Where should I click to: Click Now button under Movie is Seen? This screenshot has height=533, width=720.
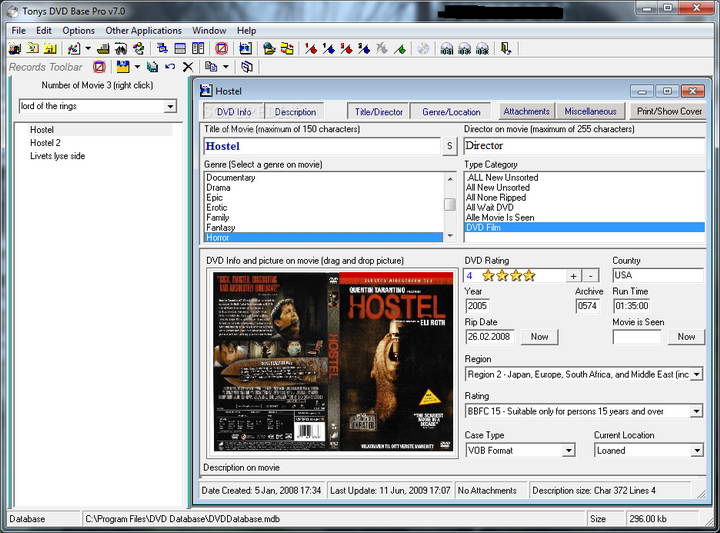click(686, 337)
